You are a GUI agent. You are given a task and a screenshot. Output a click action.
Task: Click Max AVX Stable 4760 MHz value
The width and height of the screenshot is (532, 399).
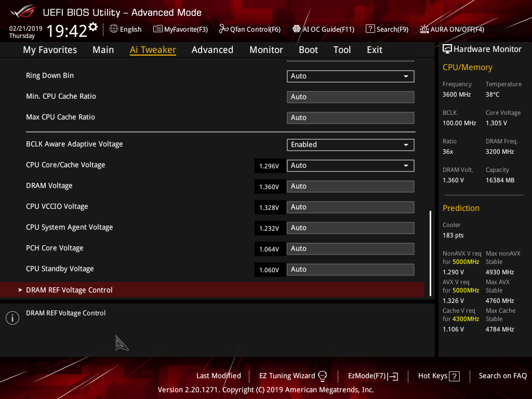pos(500,301)
